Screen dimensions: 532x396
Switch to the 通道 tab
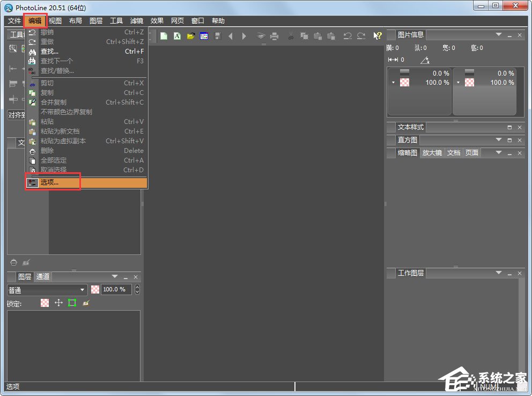click(43, 276)
